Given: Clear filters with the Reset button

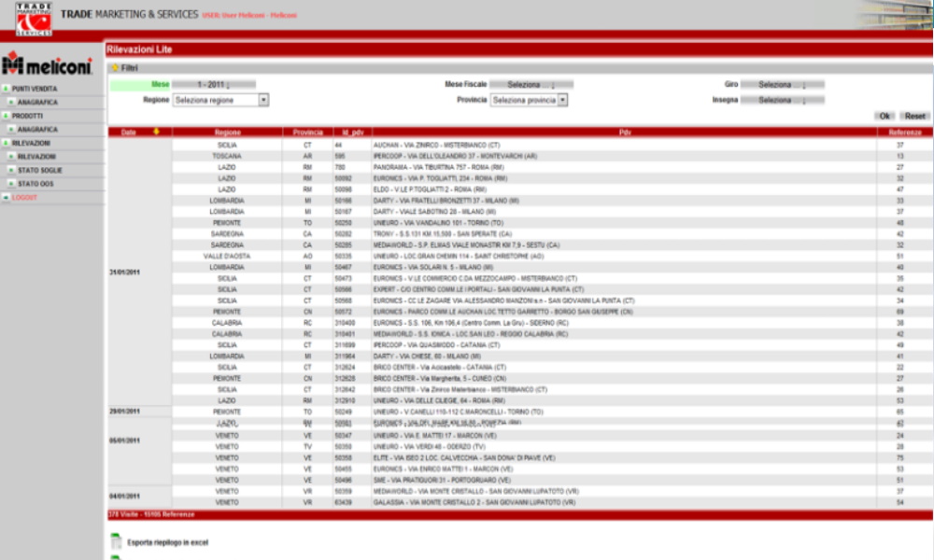Looking at the screenshot, I should [915, 116].
